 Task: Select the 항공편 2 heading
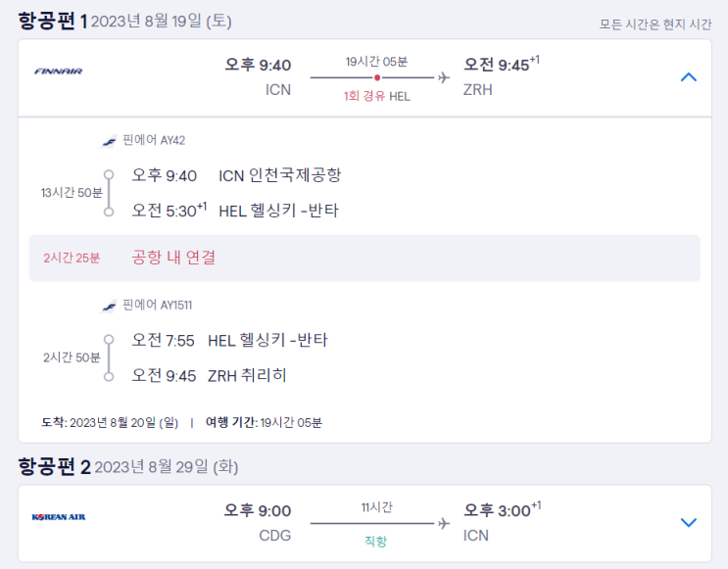coord(54,466)
